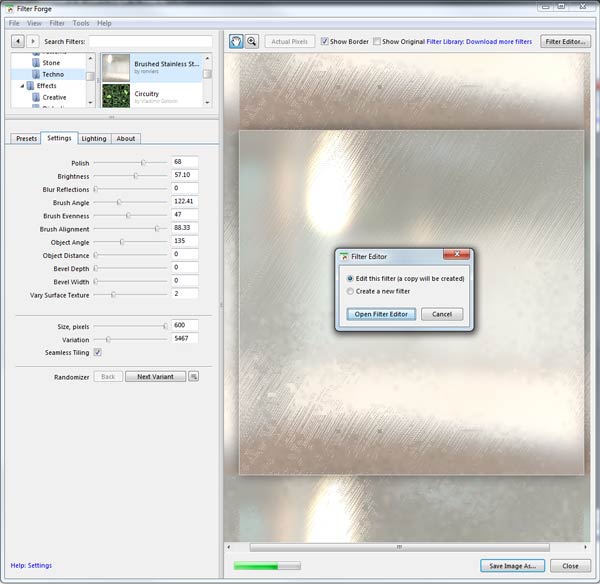The image size is (600, 584).
Task: Select the Techno tree item
Action: [x=53, y=74]
